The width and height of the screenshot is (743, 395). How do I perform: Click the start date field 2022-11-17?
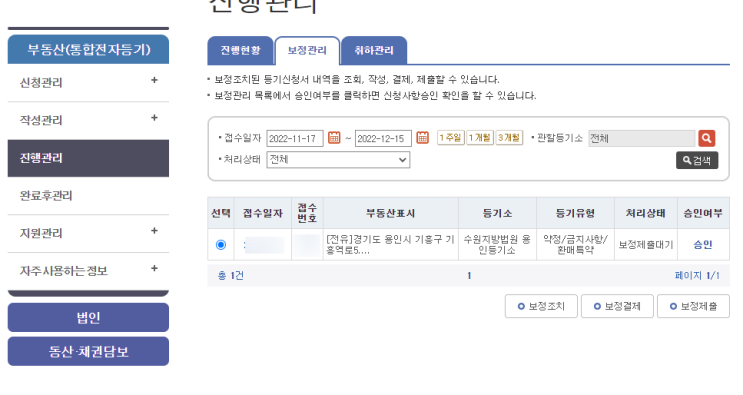pos(295,138)
